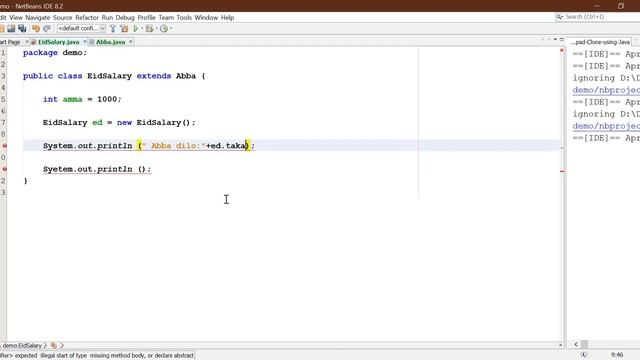This screenshot has height=360, width=640.
Task: Open the Window menu
Action: tap(206, 18)
